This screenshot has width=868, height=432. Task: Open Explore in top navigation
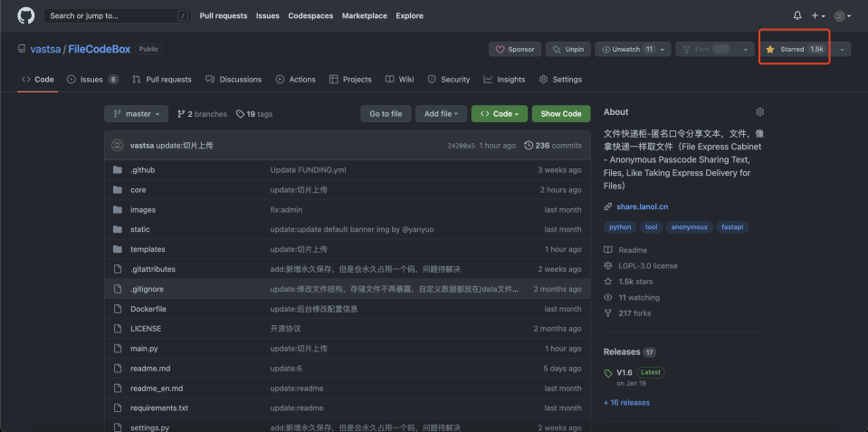tap(410, 15)
